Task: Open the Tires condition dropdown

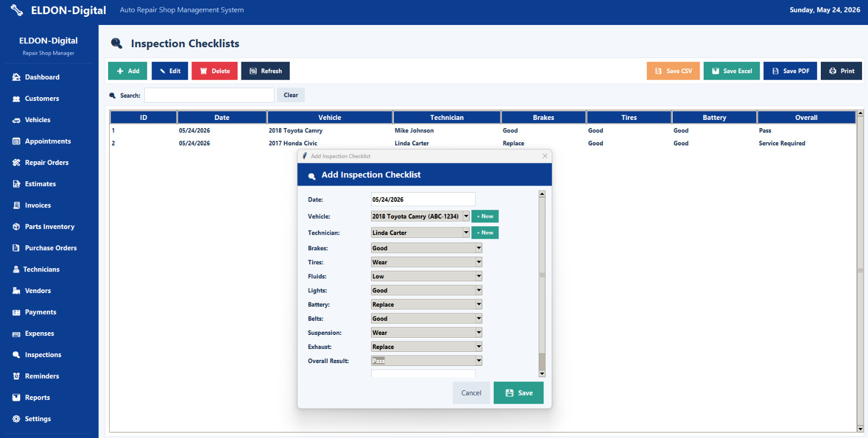Action: pyautogui.click(x=426, y=262)
